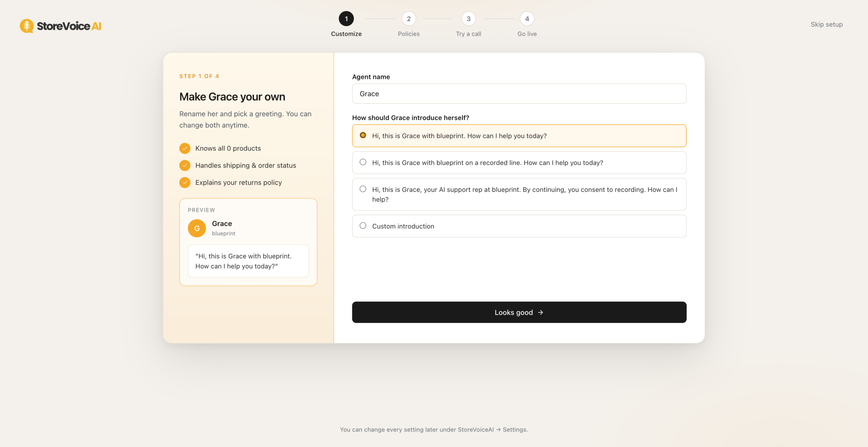Click the 'PREVIEW' label

[x=201, y=210]
